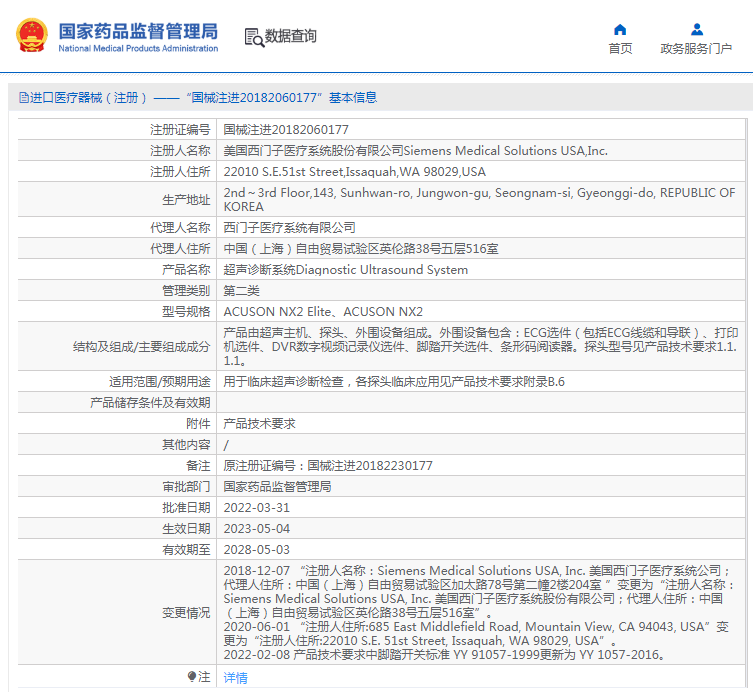The width and height of the screenshot is (753, 692).
Task: Click the 备注 row label
Action: pos(198,466)
